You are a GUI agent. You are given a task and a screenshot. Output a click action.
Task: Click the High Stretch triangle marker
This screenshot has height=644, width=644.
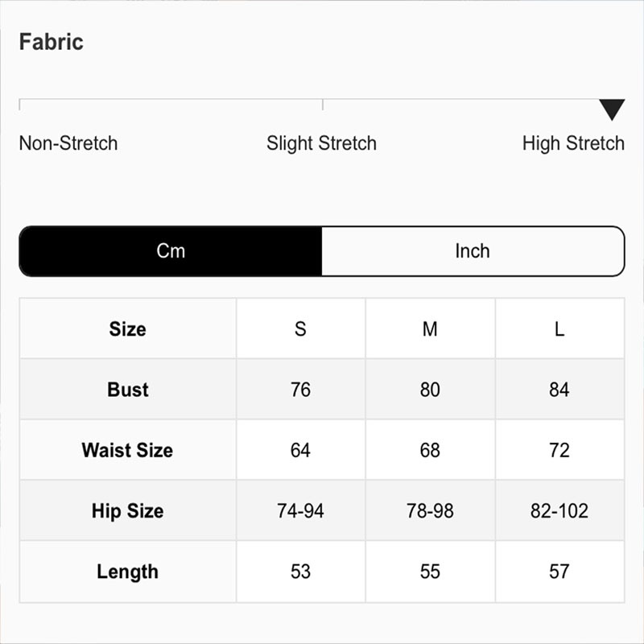click(x=612, y=109)
